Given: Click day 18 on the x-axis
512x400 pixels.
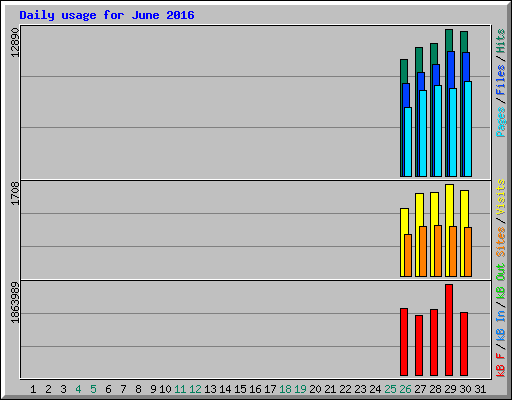Looking at the screenshot, I should [285, 389].
